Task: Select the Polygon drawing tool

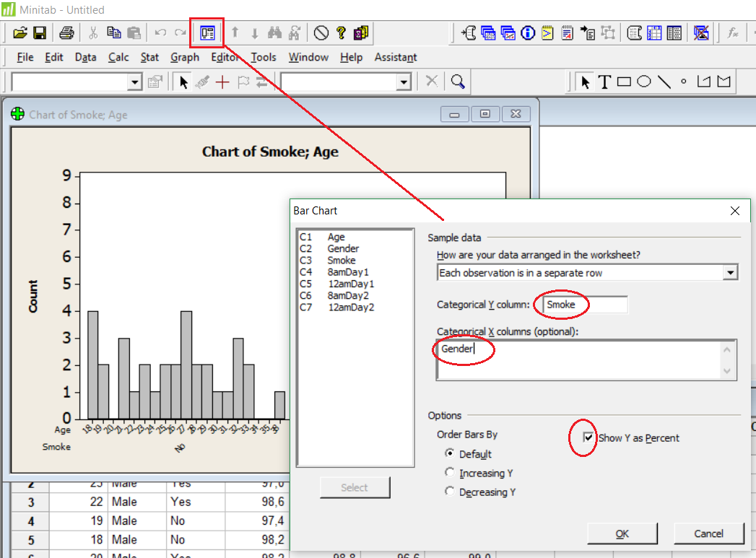Action: tap(724, 82)
